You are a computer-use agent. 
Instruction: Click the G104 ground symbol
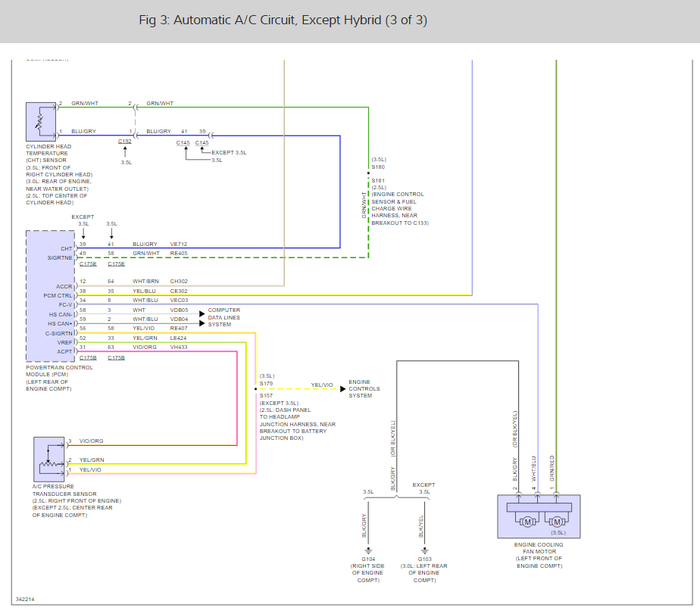[x=368, y=551]
